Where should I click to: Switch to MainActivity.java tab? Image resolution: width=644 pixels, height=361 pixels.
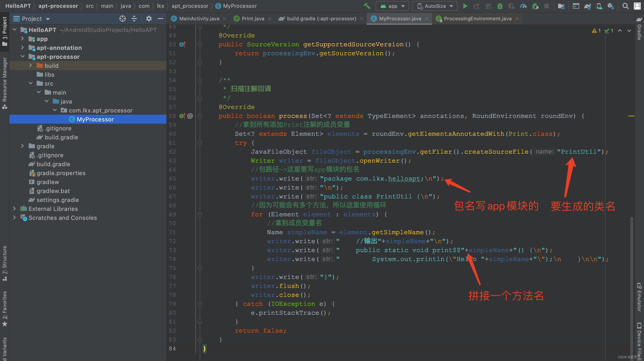pos(199,19)
